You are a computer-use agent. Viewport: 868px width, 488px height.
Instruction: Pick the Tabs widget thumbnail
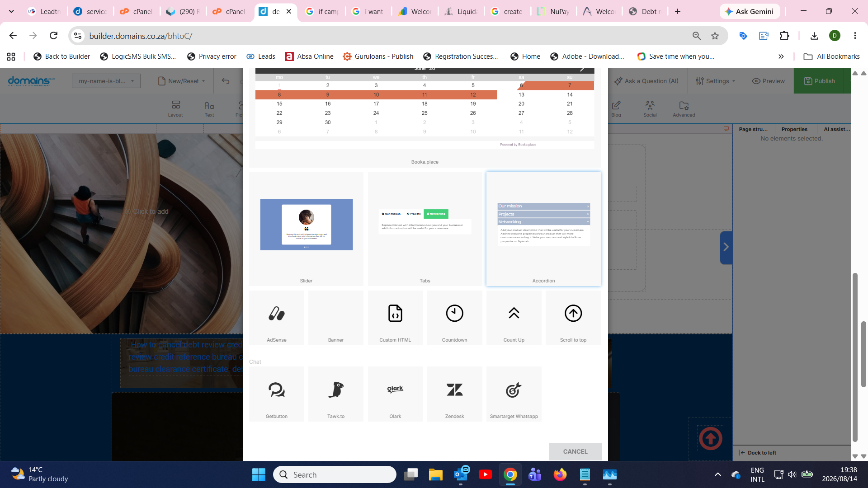pyautogui.click(x=425, y=229)
